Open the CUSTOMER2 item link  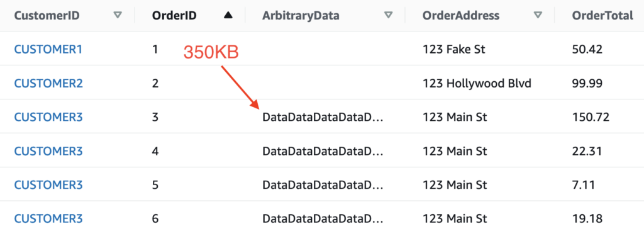pos(48,83)
